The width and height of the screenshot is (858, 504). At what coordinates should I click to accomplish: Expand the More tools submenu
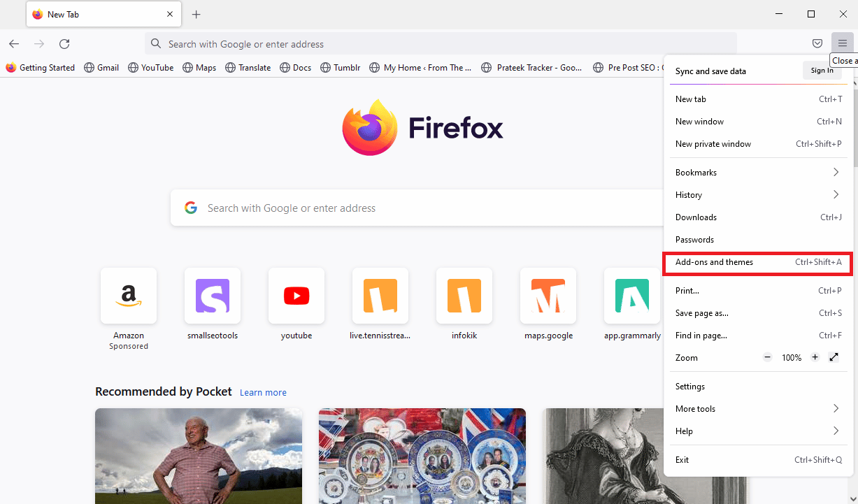[758, 408]
